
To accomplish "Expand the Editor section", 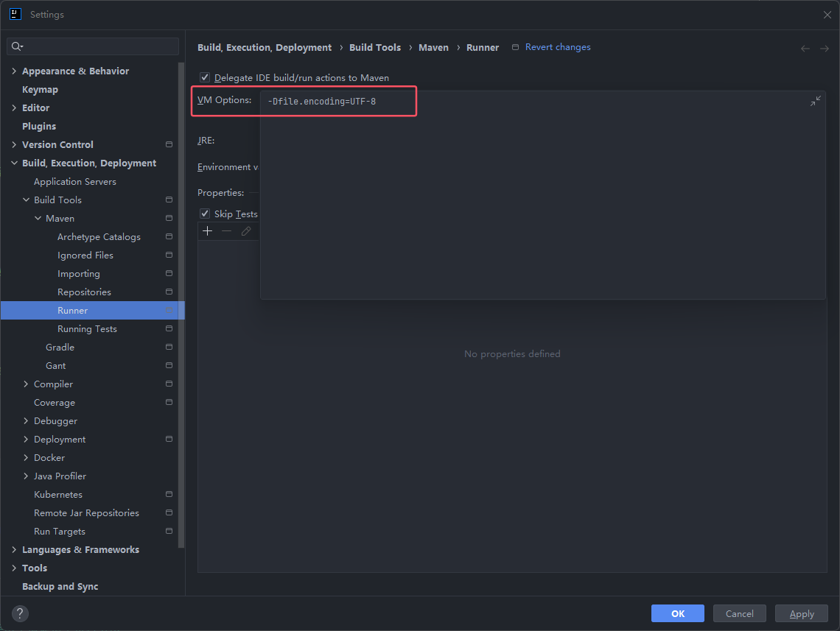I will coord(14,107).
